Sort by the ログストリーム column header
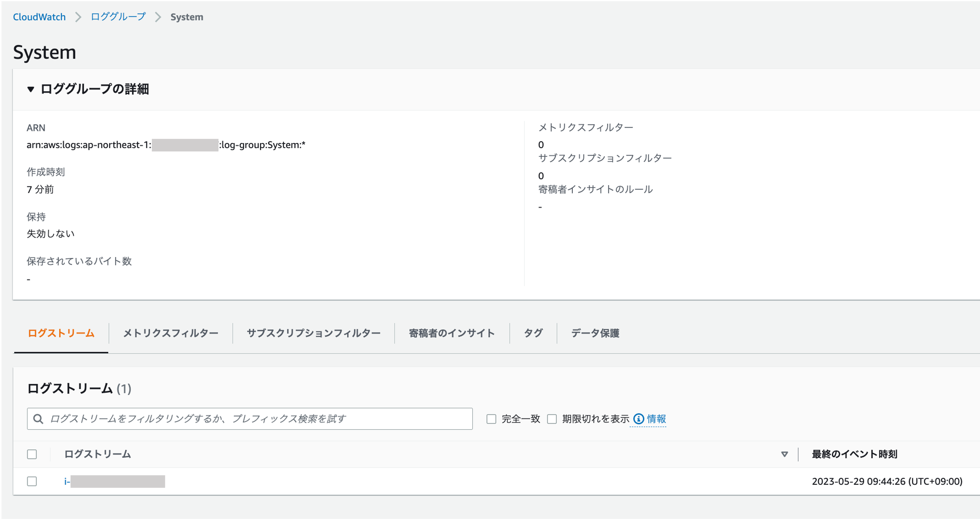The image size is (980, 519). [x=97, y=454]
